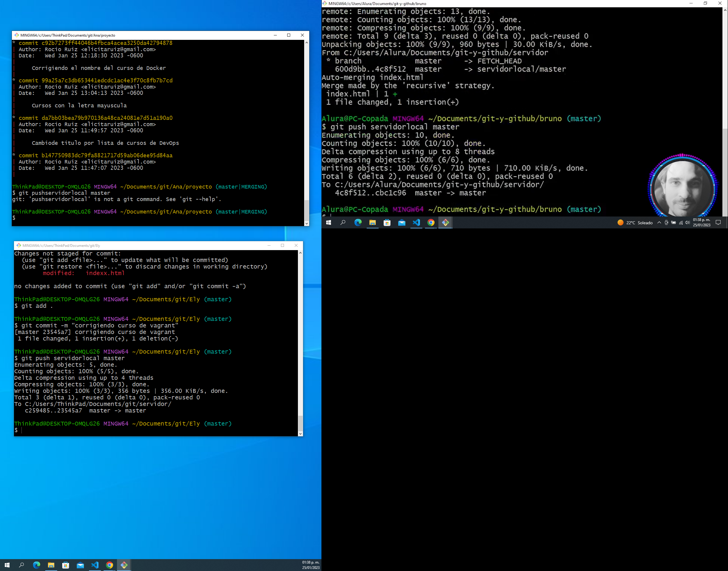Click Search icon in taskbar under bruno window
Screen dimensions: 728x571
(343, 223)
